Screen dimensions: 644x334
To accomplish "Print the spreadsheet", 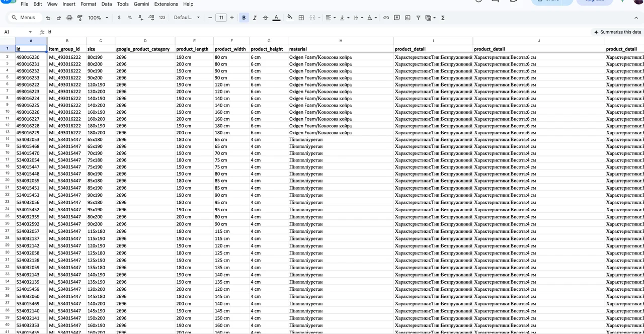I will [x=69, y=18].
